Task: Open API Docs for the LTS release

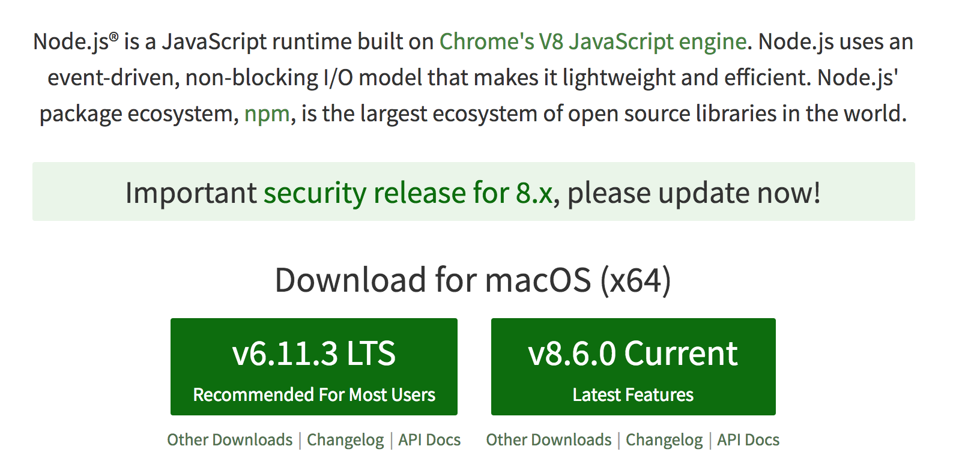Action: pos(429,440)
